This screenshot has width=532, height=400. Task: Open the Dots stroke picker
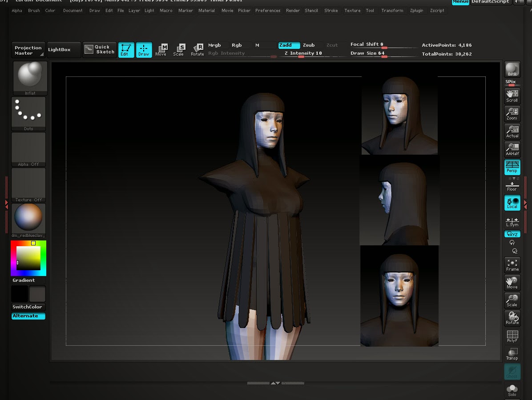[28, 114]
